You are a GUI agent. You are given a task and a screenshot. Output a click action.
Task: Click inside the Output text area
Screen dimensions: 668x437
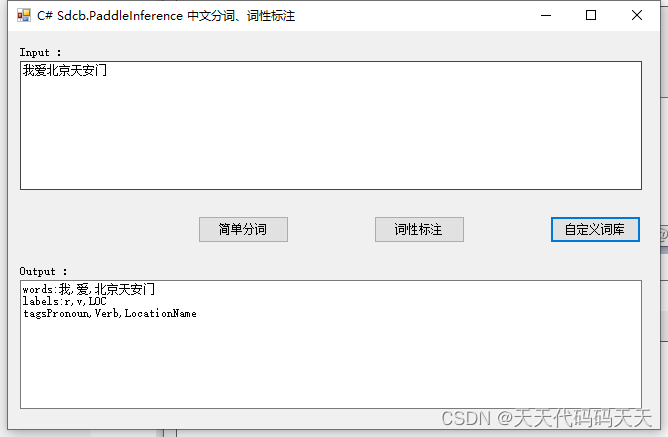(331, 345)
